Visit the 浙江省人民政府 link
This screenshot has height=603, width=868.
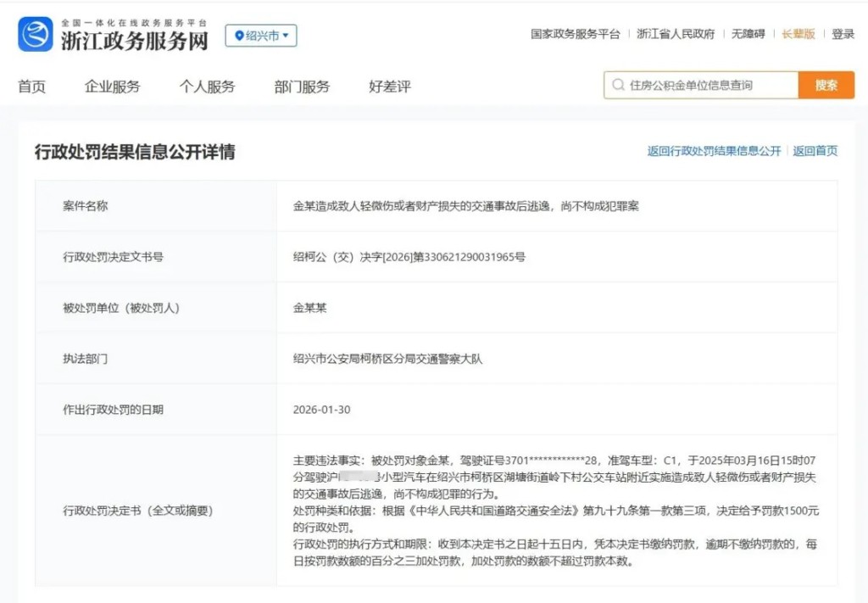coord(676,35)
